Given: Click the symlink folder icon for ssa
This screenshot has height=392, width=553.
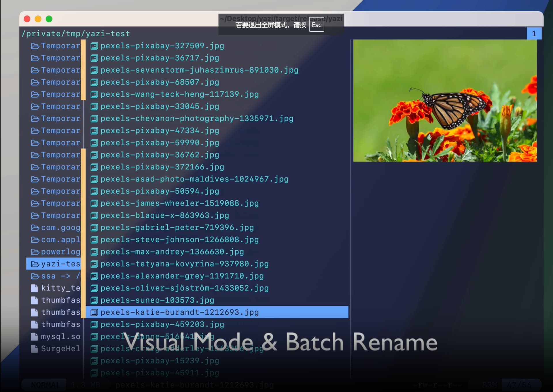Looking at the screenshot, I should coord(35,276).
